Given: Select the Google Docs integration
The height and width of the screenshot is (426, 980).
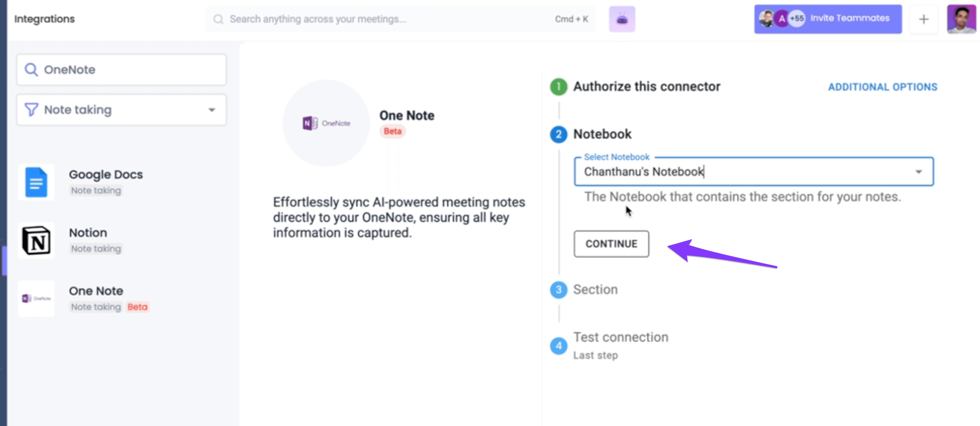Looking at the screenshot, I should (x=121, y=182).
